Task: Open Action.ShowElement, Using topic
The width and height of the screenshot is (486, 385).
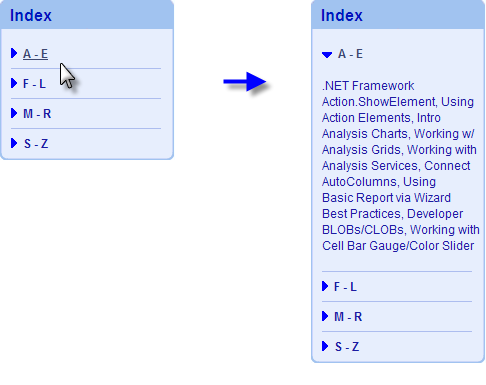Action: pos(398,102)
